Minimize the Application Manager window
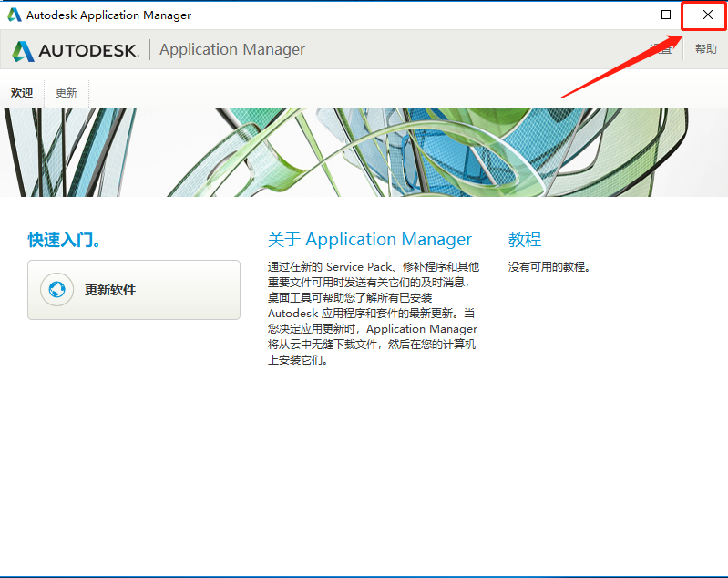This screenshot has width=728, height=578. coord(625,15)
